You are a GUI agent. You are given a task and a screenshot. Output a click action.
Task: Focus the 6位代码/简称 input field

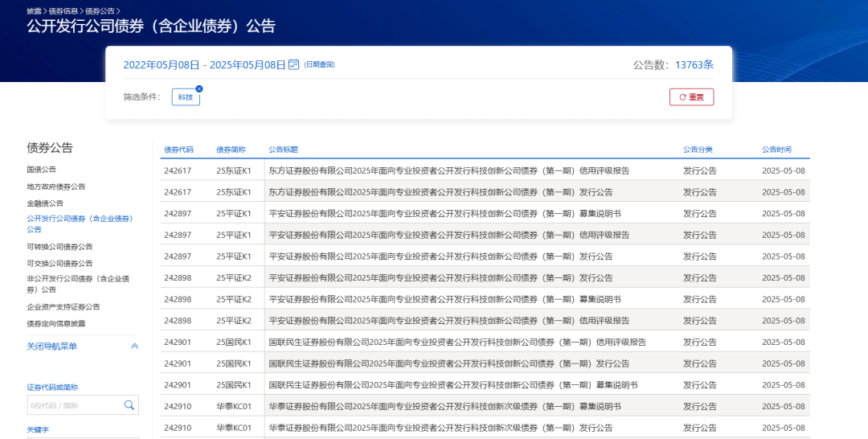click(74, 405)
